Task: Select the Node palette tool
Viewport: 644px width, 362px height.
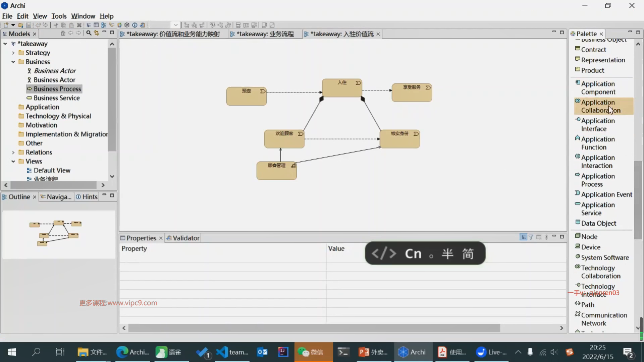Action: coord(589,237)
